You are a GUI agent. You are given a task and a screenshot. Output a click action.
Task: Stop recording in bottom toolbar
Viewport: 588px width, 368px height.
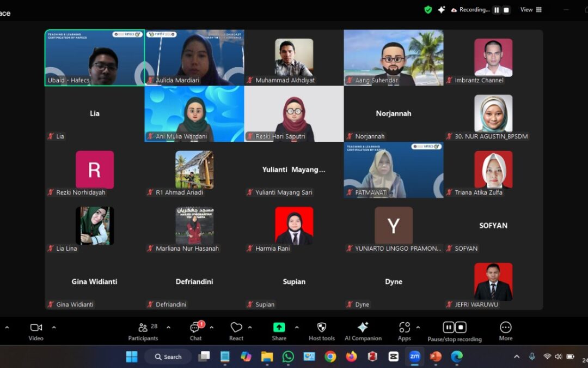[461, 328]
